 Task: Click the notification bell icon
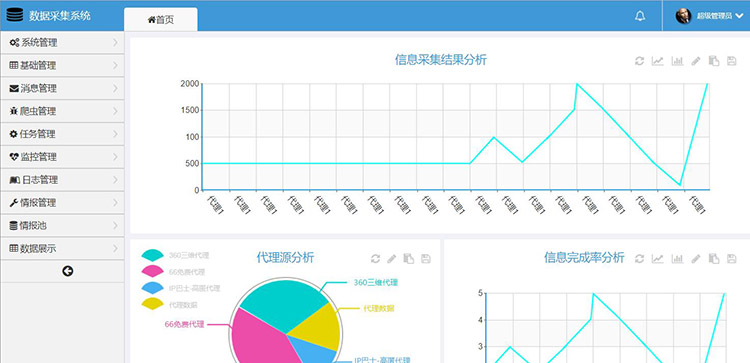point(640,16)
